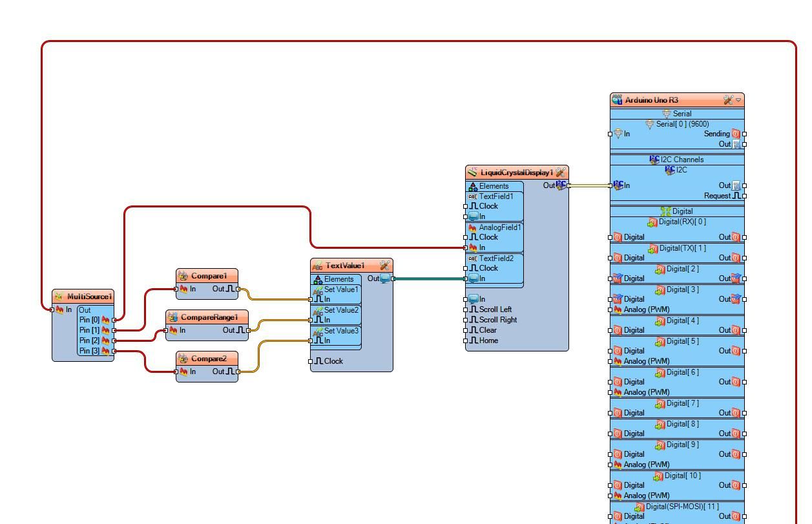The width and height of the screenshot is (812, 524).
Task: Expand the Arduino Uno R3 dropdown arrow
Action: [739, 100]
